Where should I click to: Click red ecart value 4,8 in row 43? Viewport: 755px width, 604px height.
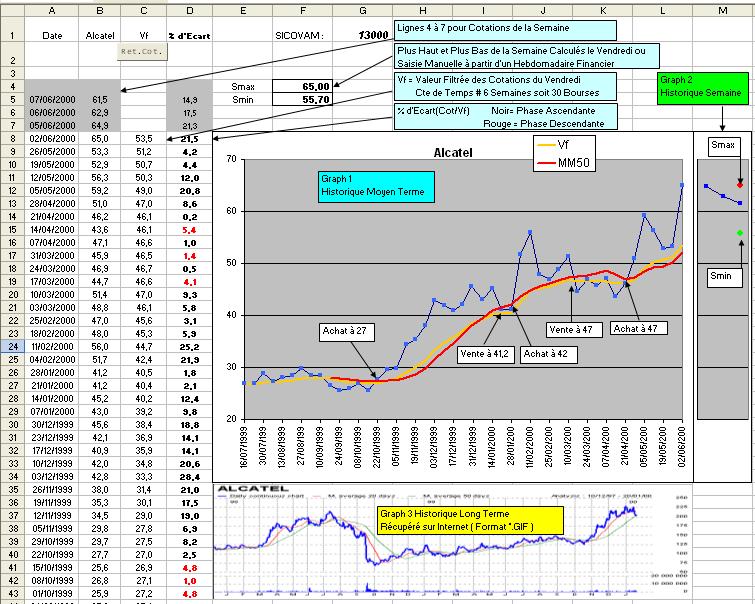point(190,594)
